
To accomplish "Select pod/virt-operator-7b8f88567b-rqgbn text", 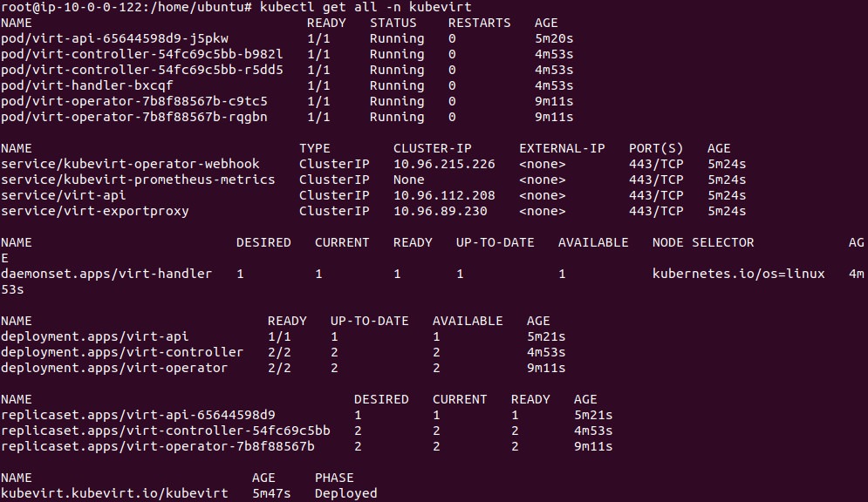I will point(134,117).
